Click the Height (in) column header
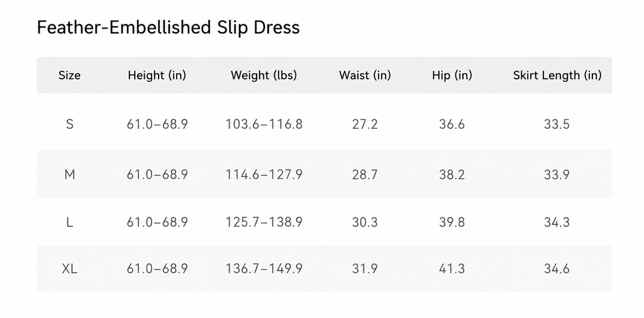 [x=157, y=75]
